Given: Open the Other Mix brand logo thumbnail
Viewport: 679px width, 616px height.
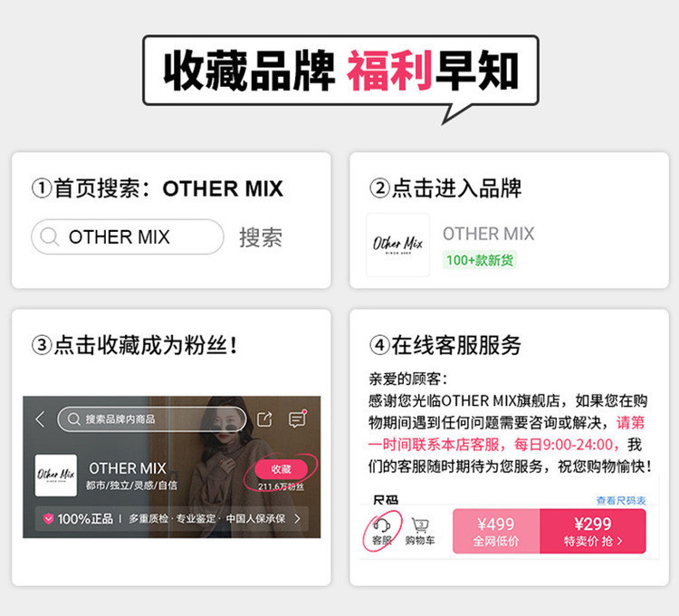Looking at the screenshot, I should tap(398, 245).
